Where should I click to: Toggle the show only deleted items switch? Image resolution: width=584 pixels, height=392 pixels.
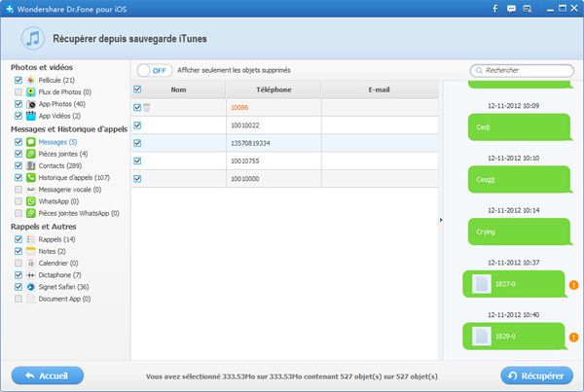(154, 70)
